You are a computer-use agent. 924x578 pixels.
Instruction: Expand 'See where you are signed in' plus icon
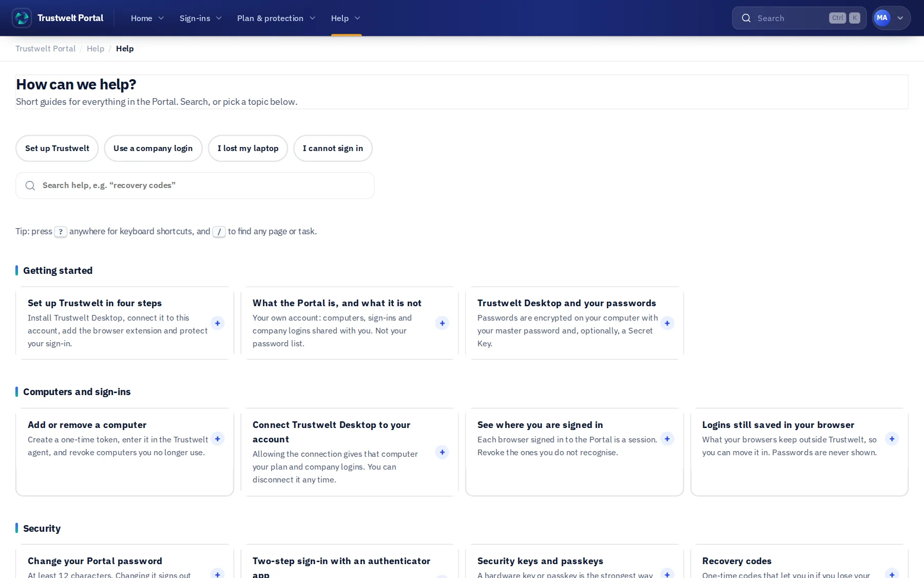click(x=667, y=439)
